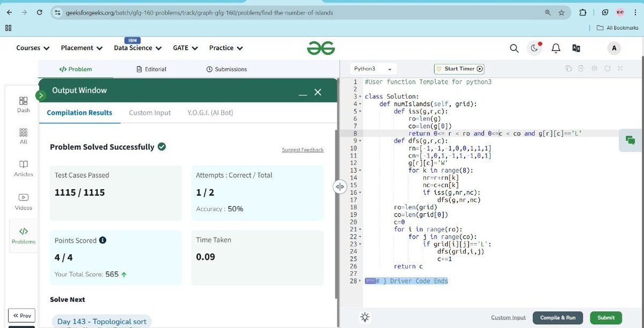Collapse class Solution fold arrow line 3
The height and width of the screenshot is (328, 644).
tap(360, 97)
